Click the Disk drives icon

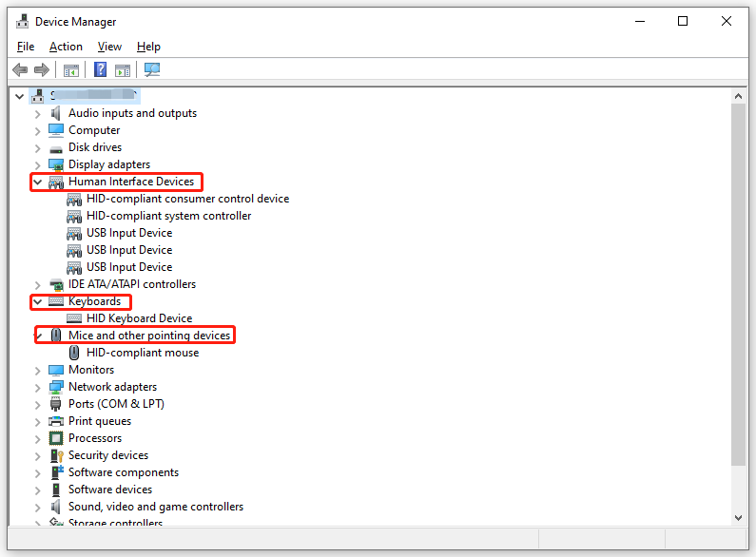click(x=56, y=149)
